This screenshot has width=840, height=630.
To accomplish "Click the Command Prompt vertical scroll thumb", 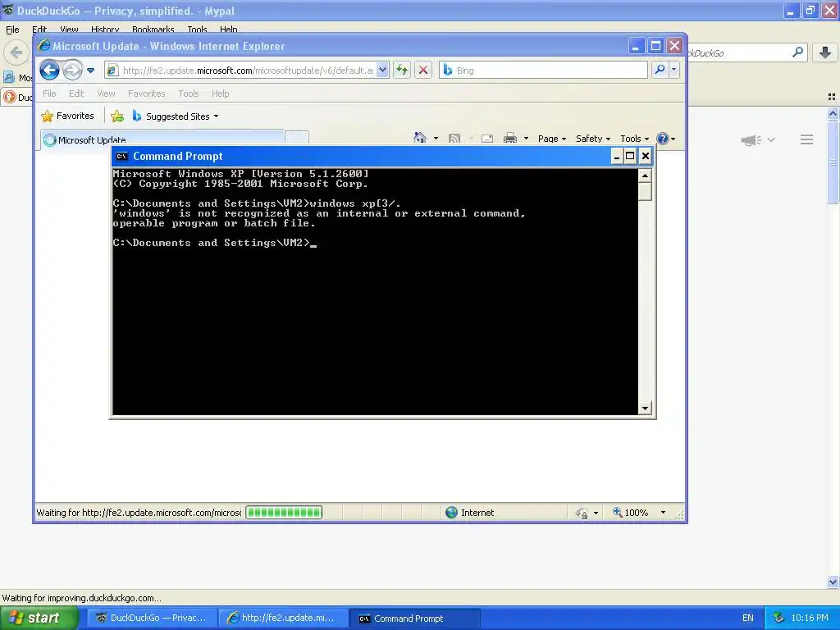I will (645, 191).
